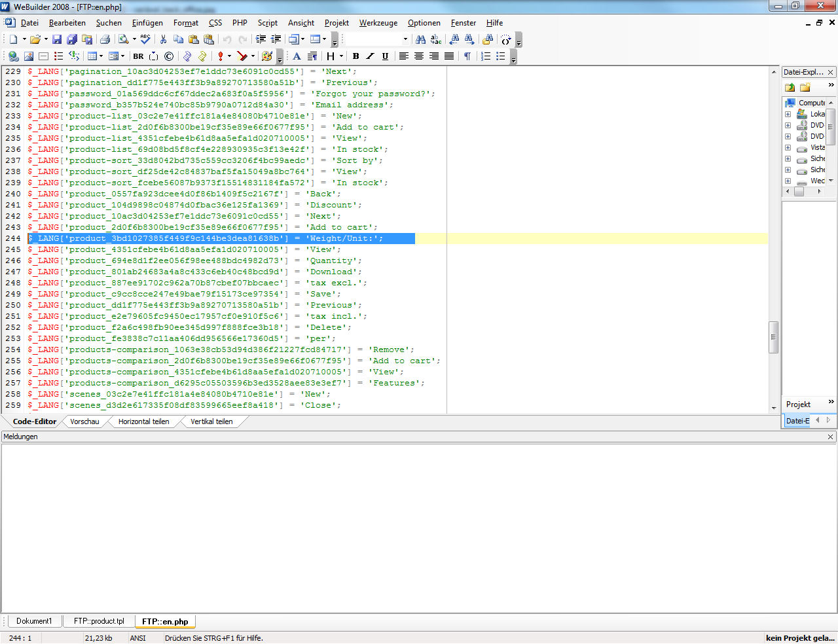Open the heading H dropdown arrow
Viewport: 838px width, 644px height.
[341, 56]
